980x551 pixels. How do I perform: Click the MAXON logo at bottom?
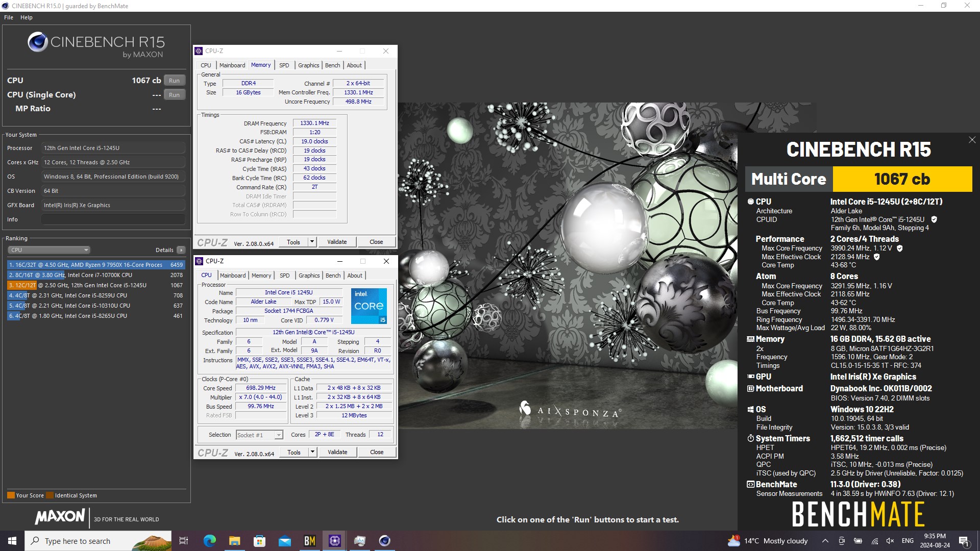pyautogui.click(x=60, y=516)
